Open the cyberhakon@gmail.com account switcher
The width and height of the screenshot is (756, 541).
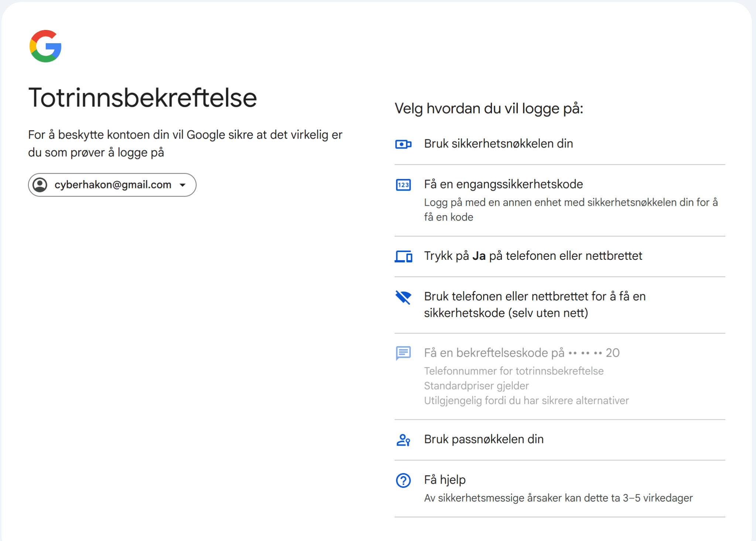pos(113,185)
